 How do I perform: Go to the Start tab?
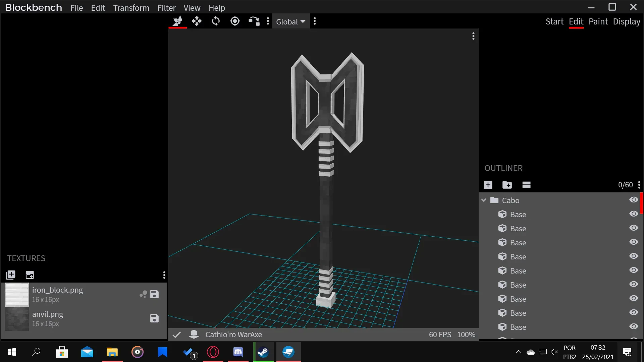pos(554,21)
